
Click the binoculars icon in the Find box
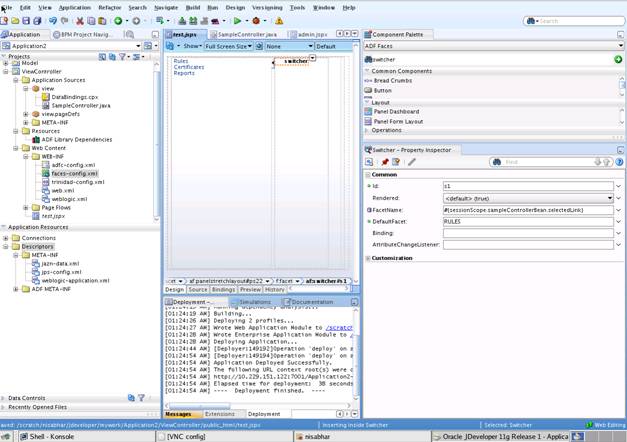[x=497, y=162]
